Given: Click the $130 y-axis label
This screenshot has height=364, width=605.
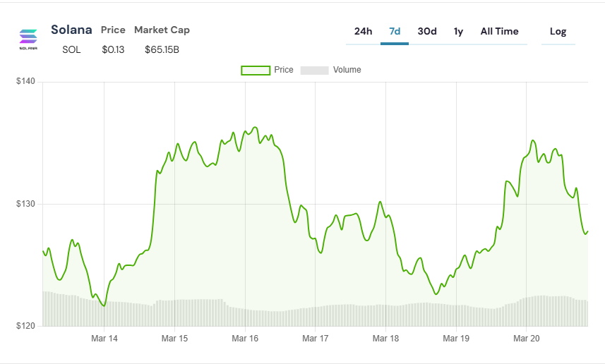Looking at the screenshot, I should point(25,204).
